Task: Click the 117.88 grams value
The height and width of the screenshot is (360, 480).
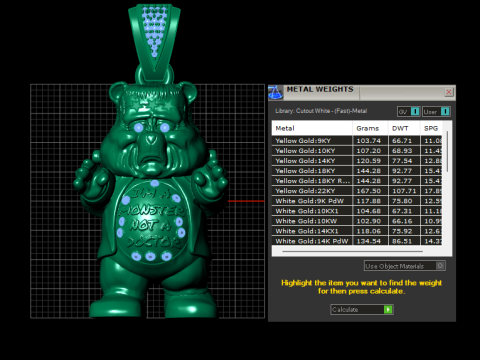Action: [x=368, y=201]
